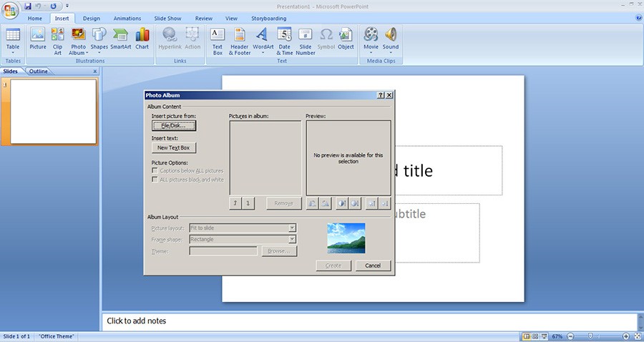The height and width of the screenshot is (342, 644).
Task: Click the New Text Box button
Action: point(174,148)
